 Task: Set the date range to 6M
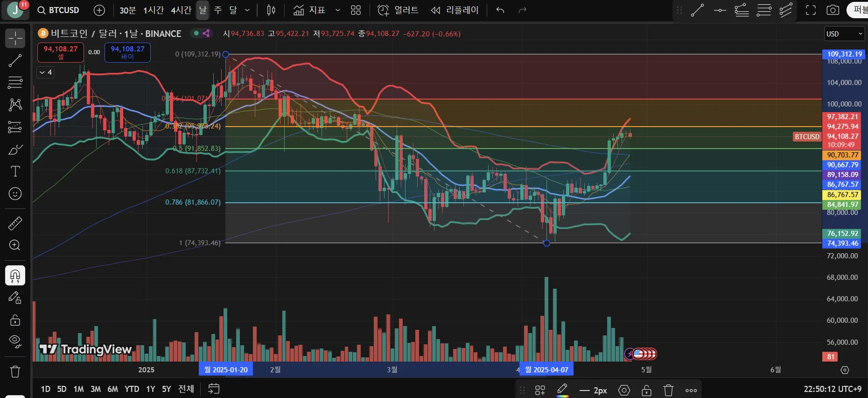point(112,389)
